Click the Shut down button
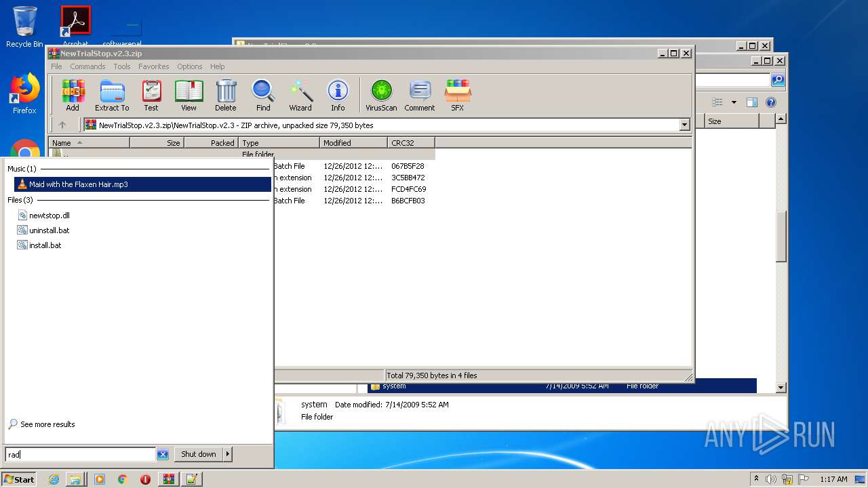The image size is (868, 488). tap(199, 454)
